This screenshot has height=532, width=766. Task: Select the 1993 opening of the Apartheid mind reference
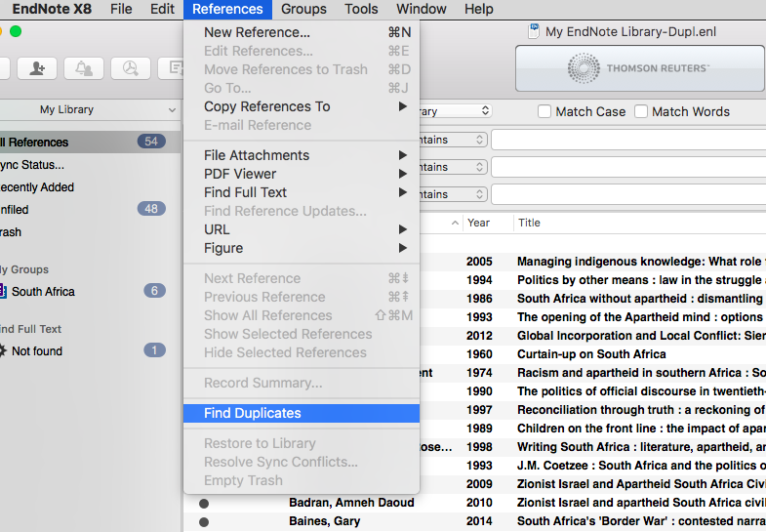[592, 317]
